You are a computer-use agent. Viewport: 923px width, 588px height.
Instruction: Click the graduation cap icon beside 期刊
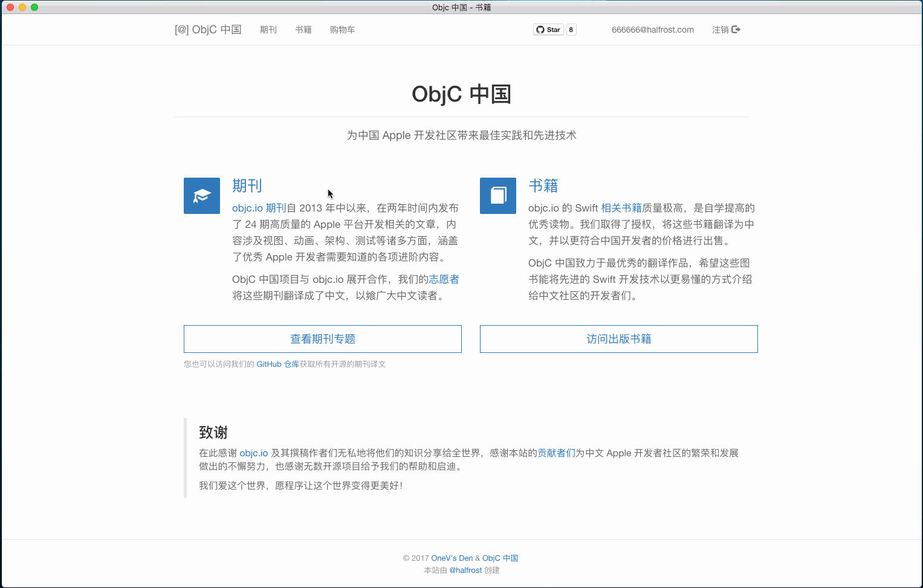point(202,196)
